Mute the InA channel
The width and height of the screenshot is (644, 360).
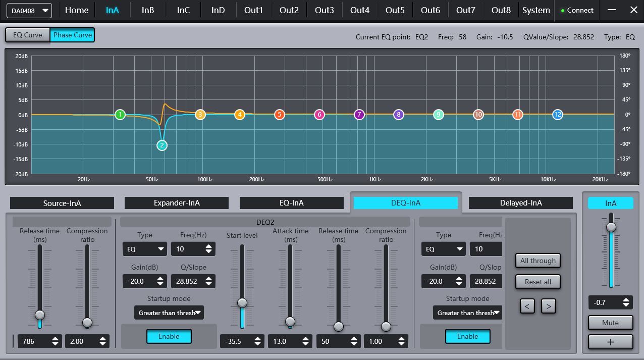(x=610, y=323)
